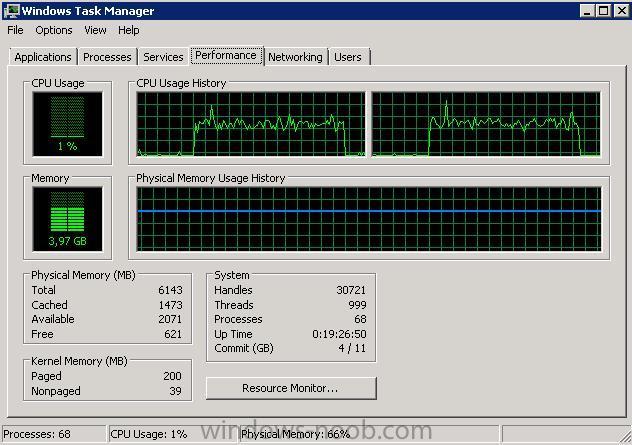The width and height of the screenshot is (632, 445).
Task: Click the Free memory value 621
Action: click(173, 334)
